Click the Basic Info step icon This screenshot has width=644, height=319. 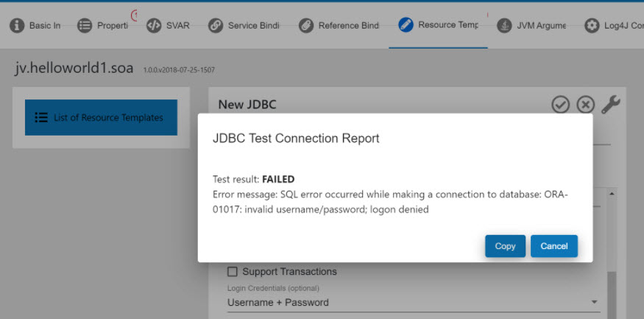(x=17, y=25)
